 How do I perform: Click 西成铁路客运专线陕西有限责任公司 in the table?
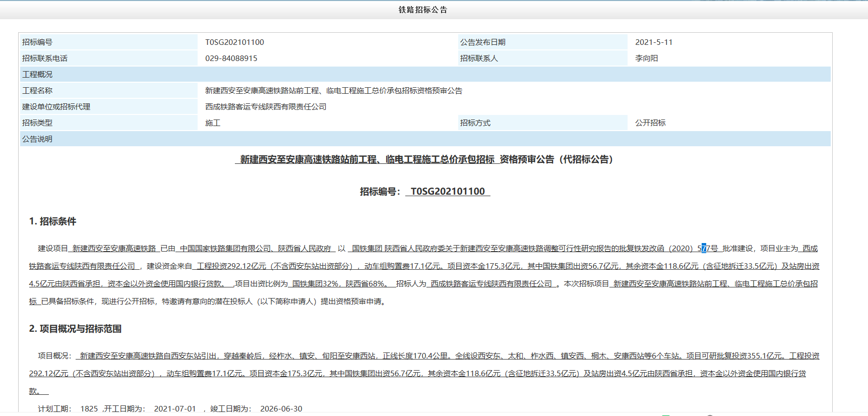(266, 107)
